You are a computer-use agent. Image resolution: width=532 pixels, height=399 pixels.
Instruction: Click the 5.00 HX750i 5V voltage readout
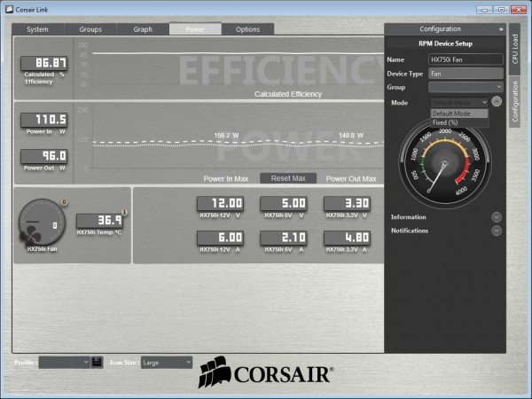point(284,203)
